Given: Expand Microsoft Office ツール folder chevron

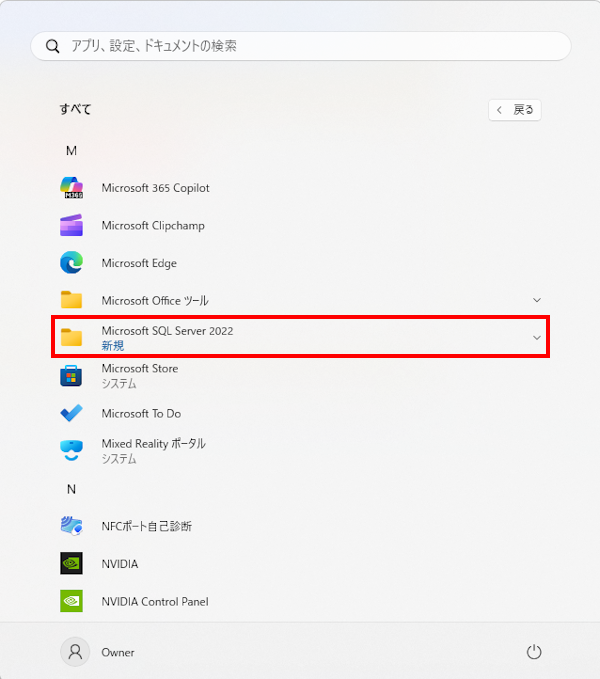Looking at the screenshot, I should pos(537,300).
